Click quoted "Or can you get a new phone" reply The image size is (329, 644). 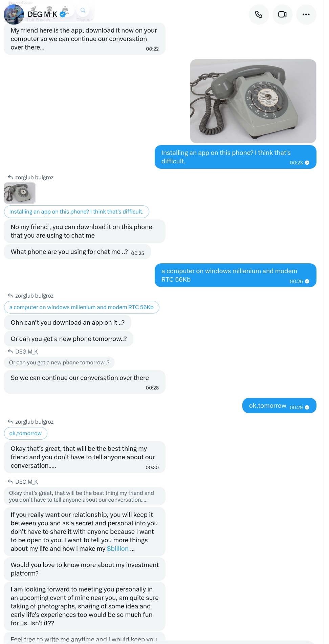[x=59, y=362]
